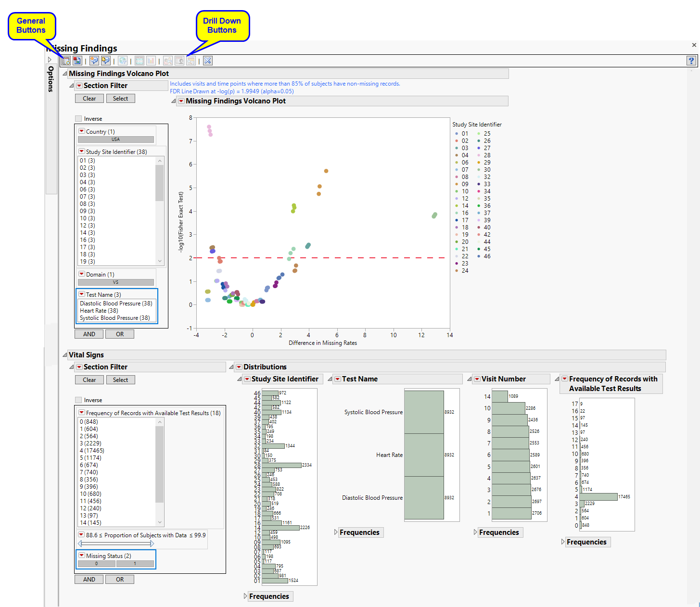Enable Inverse checkbox above the Country filter
700x607 pixels.
click(x=78, y=119)
